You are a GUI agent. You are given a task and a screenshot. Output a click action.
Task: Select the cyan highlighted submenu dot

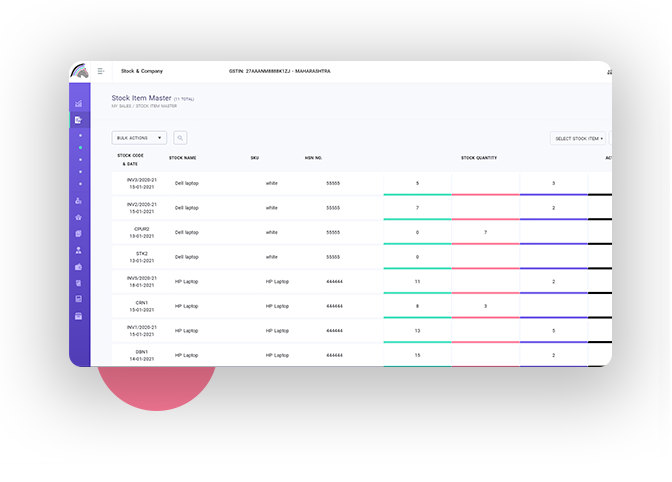[80, 147]
